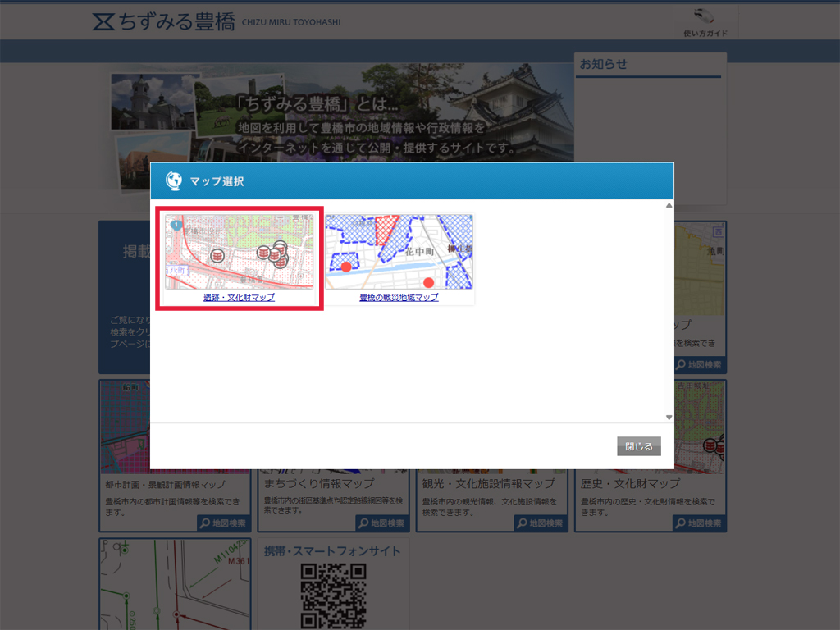Open the 遺跡・文化財マップ link
This screenshot has height=630, width=840.
click(x=239, y=297)
